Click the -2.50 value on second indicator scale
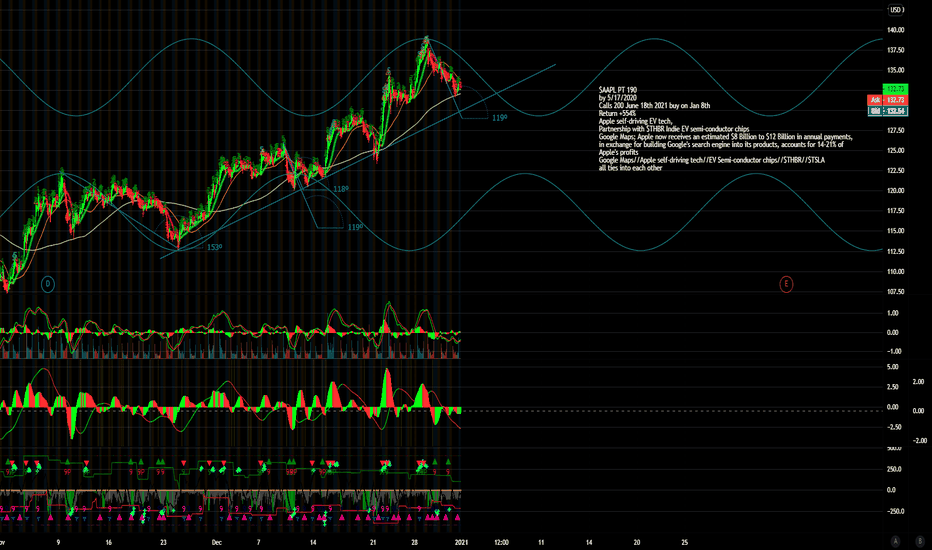Screen dimensions: 932x550 coord(894,428)
